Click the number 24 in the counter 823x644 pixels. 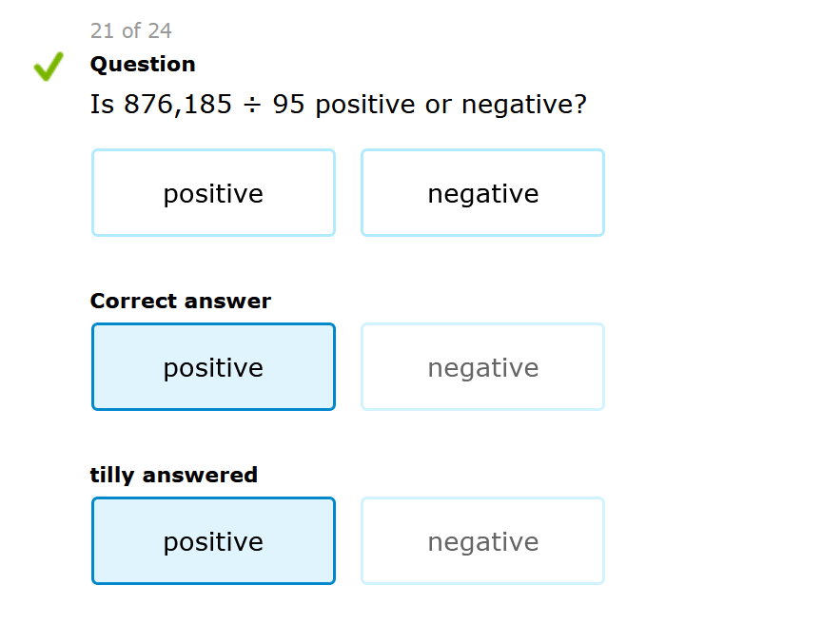click(159, 31)
